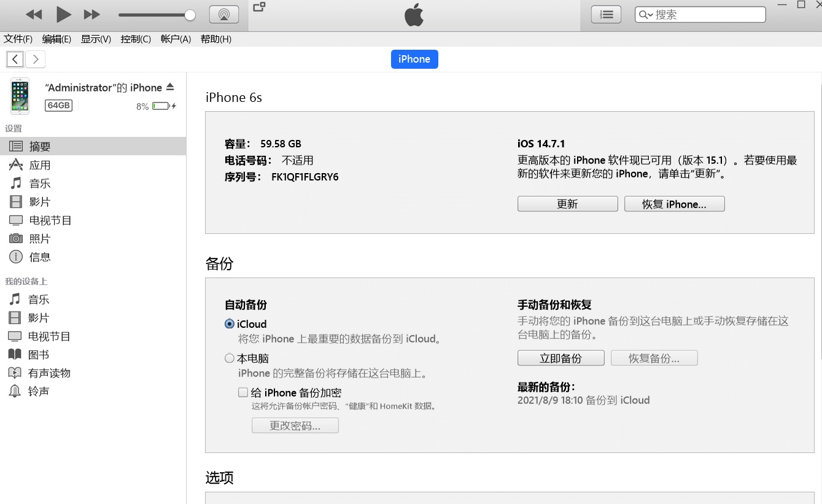Select the 音乐 item under 设置 sidebar

coord(39,183)
